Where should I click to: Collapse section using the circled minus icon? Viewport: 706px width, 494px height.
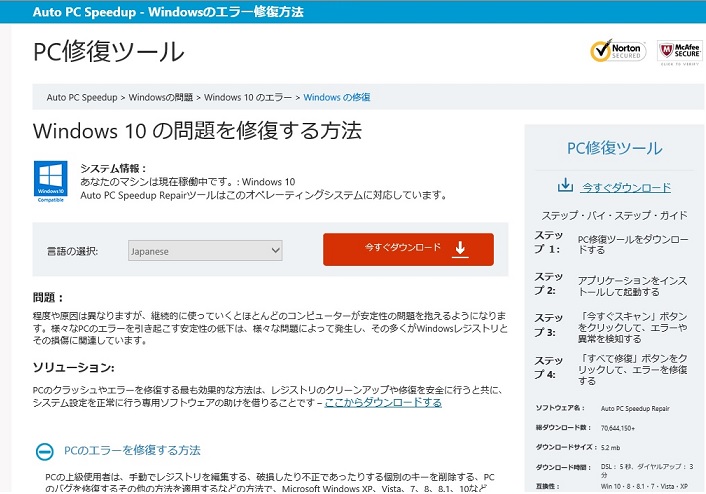point(43,451)
